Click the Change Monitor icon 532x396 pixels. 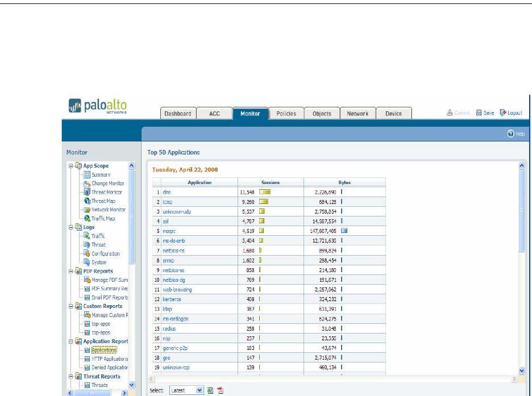(87, 184)
